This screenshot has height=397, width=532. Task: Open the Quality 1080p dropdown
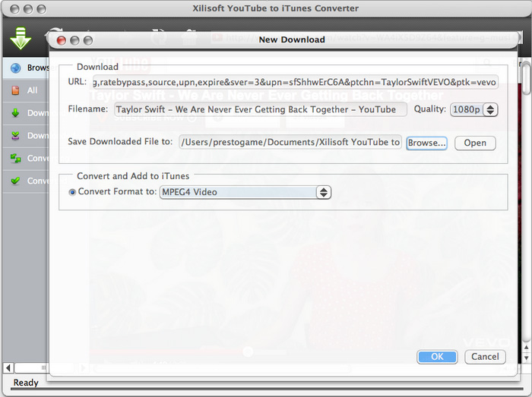tap(474, 110)
